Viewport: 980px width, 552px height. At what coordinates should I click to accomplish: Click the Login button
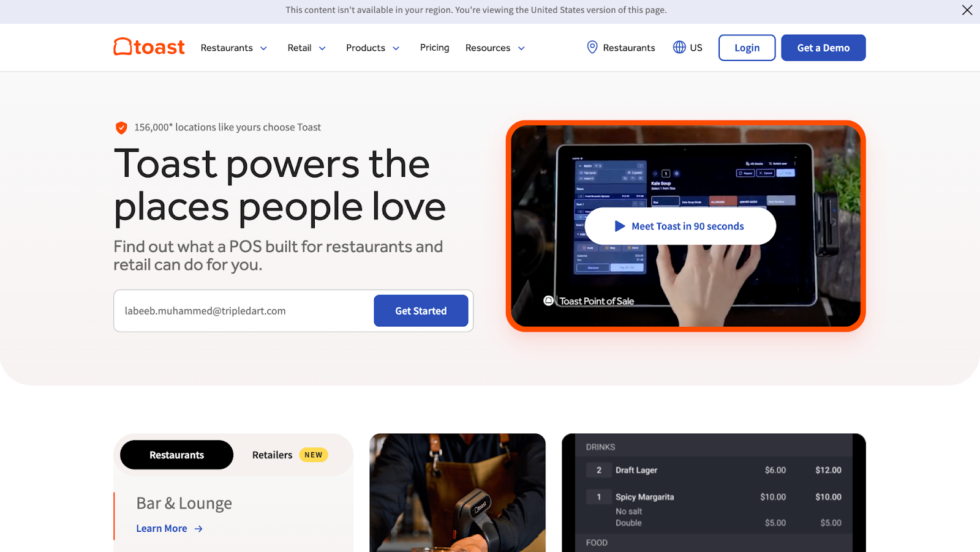pos(747,48)
